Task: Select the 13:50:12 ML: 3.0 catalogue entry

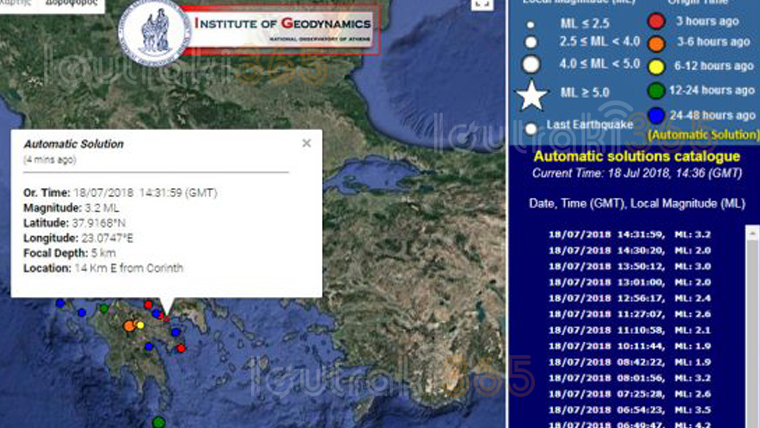Action: [x=629, y=267]
